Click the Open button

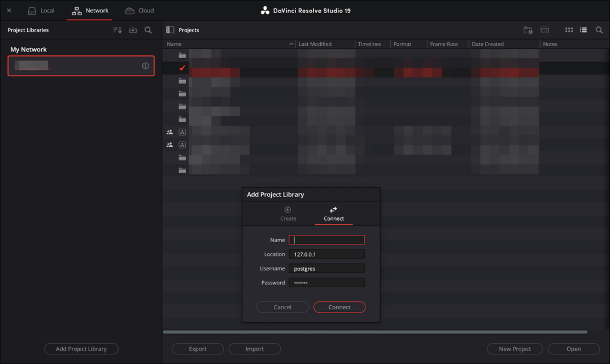[574, 349]
